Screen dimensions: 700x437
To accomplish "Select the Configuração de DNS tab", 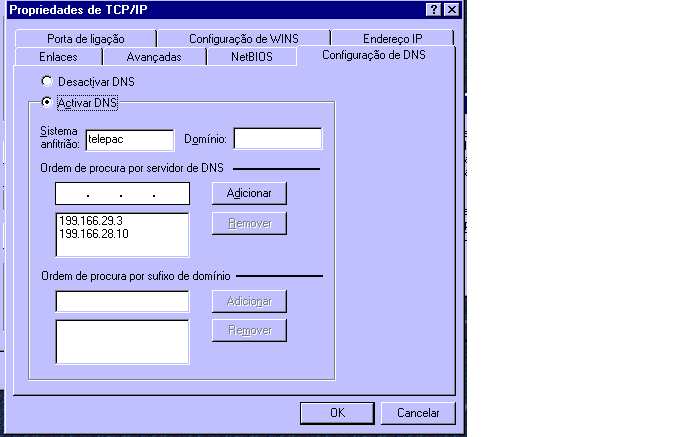I will click(374, 55).
